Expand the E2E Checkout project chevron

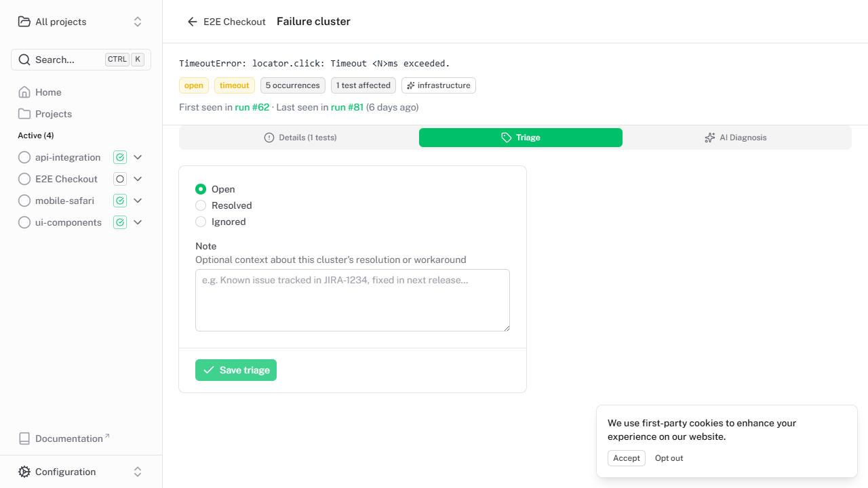click(x=138, y=179)
